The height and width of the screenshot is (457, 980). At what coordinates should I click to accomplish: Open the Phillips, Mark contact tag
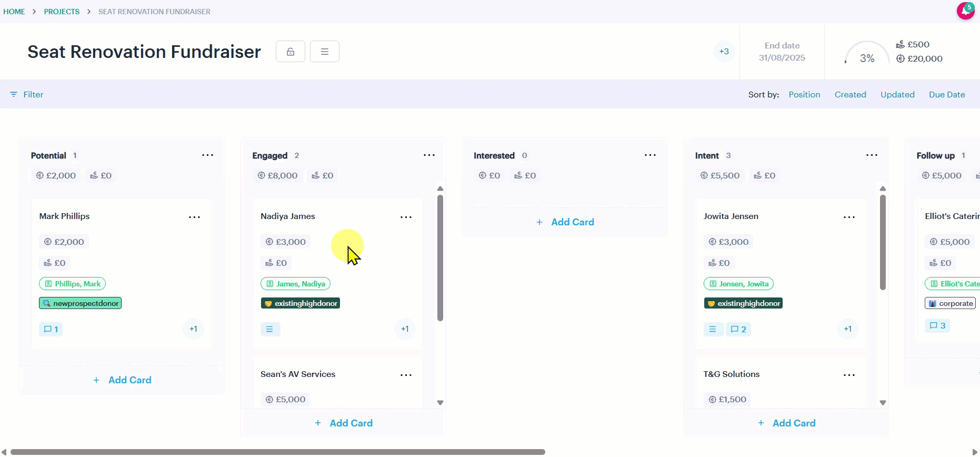point(72,284)
